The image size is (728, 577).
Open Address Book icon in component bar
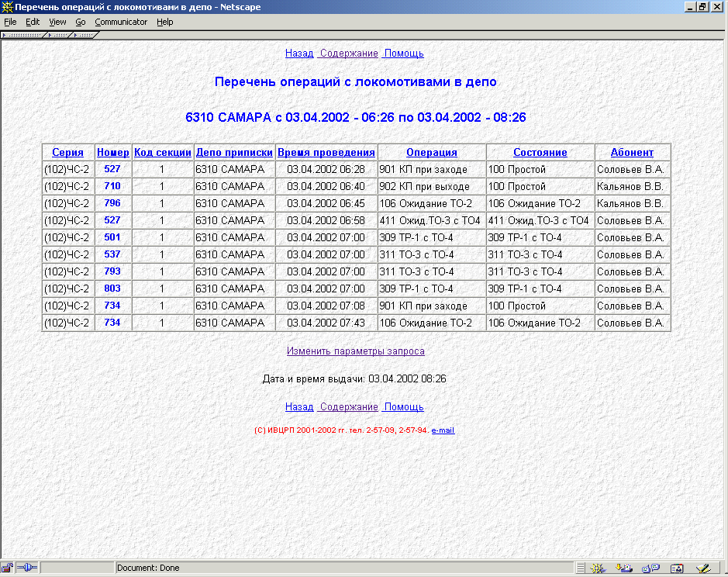click(x=677, y=568)
